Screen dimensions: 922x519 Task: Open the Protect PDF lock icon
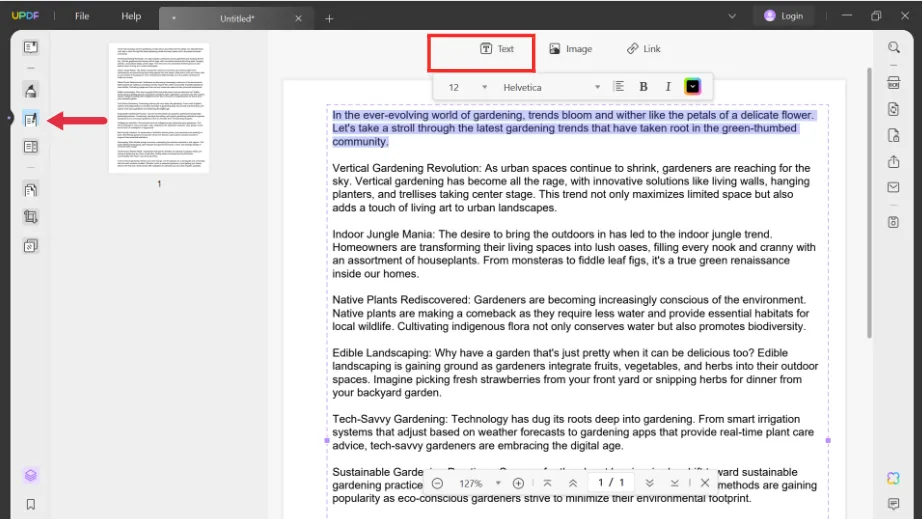[894, 136]
